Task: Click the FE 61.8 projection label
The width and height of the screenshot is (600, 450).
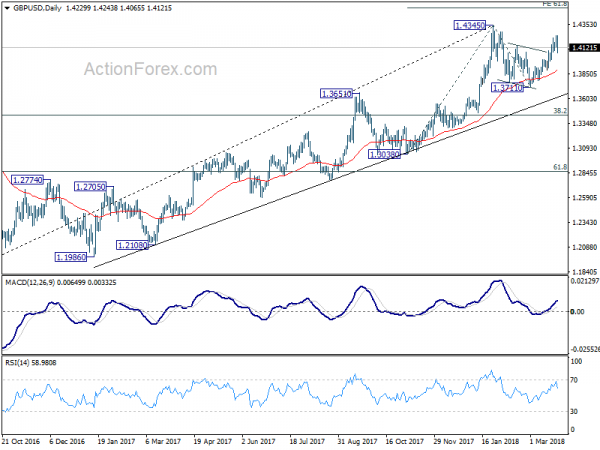Action: (555, 3)
